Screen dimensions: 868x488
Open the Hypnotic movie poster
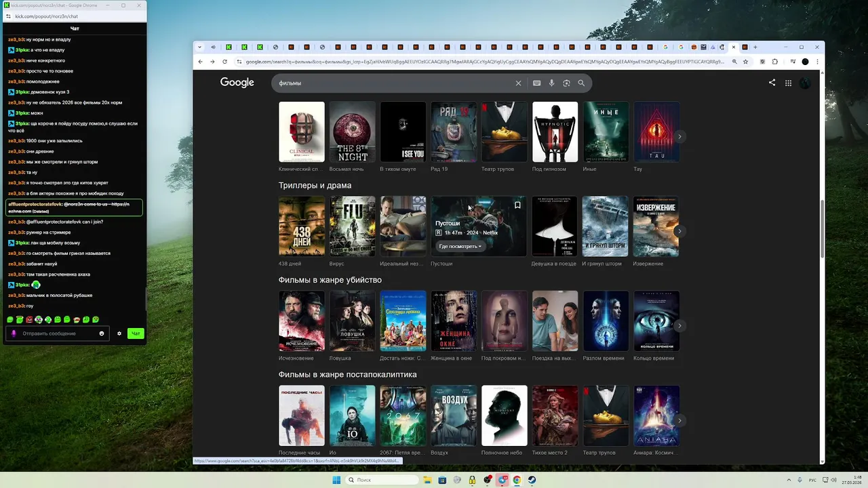coord(555,132)
